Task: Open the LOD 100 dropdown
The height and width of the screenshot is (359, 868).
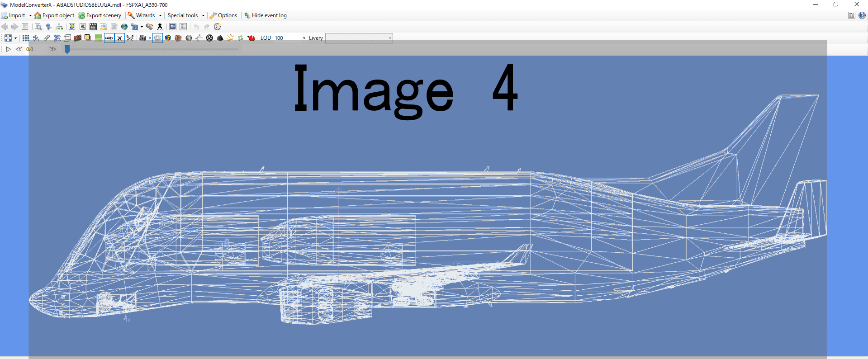Action: click(x=304, y=38)
